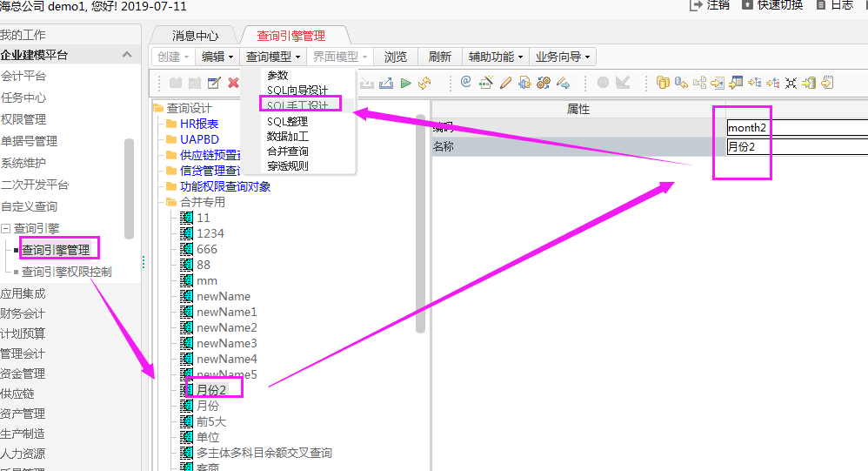Click the 浏览 button
This screenshot has width=868, height=471.
point(396,57)
